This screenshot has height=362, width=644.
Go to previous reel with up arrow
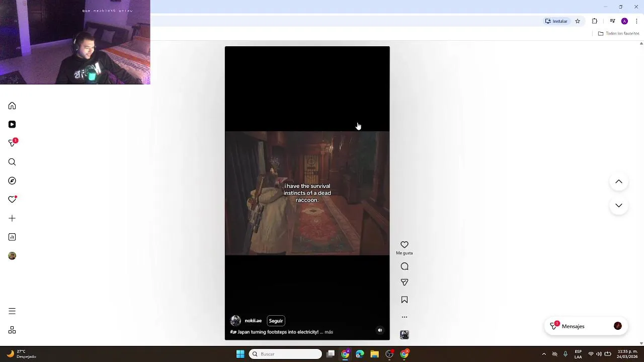[x=619, y=182]
